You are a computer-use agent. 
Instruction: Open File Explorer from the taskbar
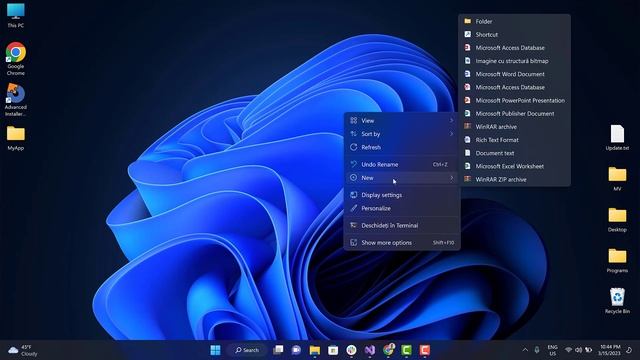[x=315, y=350]
